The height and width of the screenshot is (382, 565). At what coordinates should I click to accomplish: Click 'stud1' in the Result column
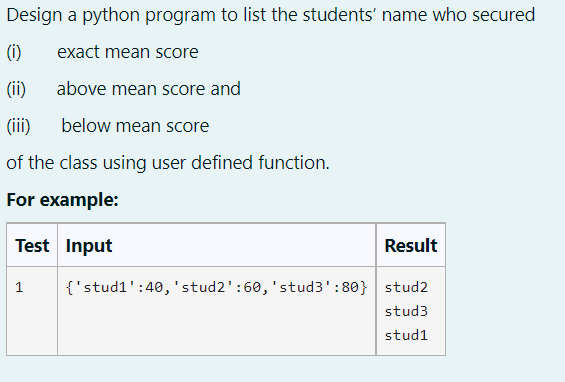(406, 335)
